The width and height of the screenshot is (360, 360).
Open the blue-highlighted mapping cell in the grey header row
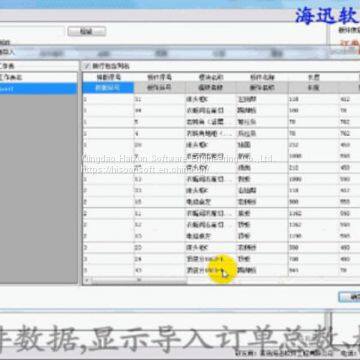tap(108, 88)
